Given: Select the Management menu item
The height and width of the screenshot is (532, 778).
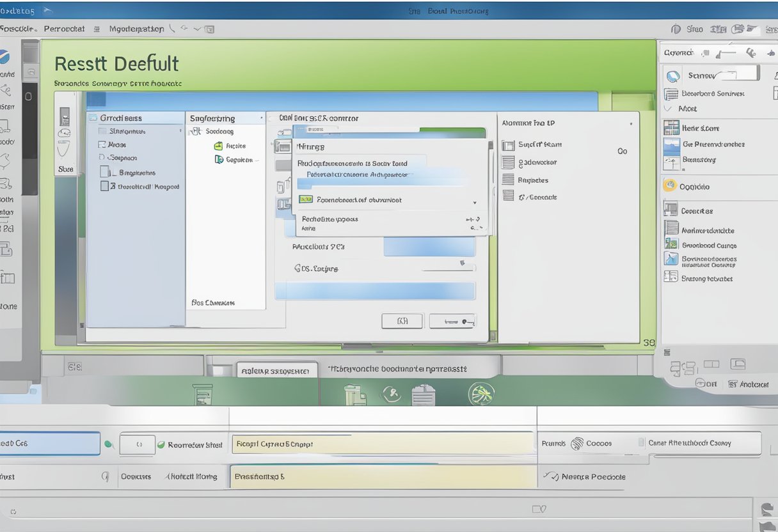Looking at the screenshot, I should (136, 29).
